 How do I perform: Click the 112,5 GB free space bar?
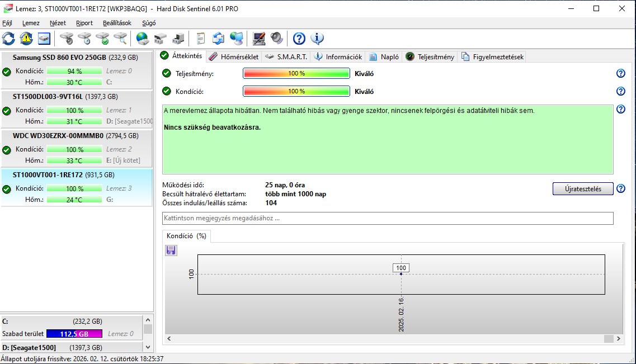click(74, 334)
